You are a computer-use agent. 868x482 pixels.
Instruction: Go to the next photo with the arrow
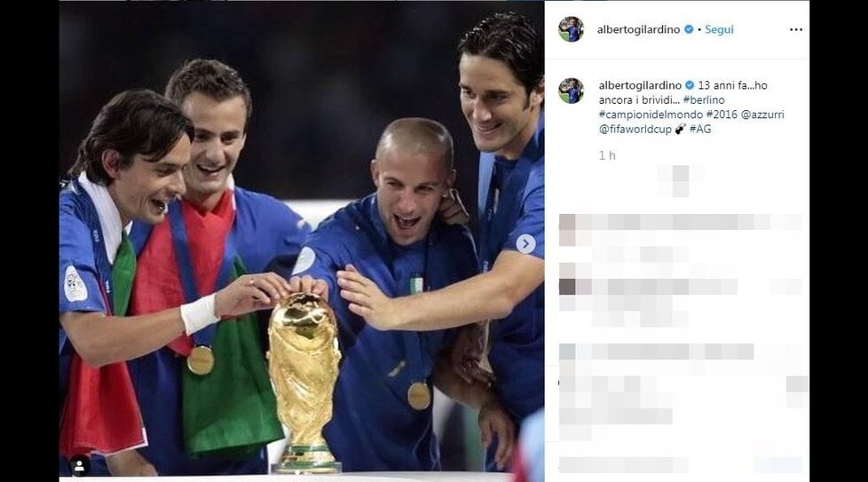(x=525, y=243)
